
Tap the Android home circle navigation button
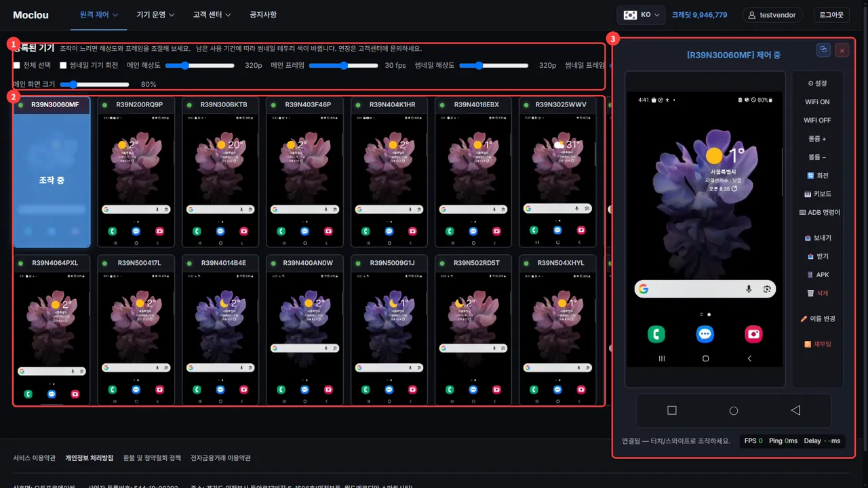(x=734, y=410)
